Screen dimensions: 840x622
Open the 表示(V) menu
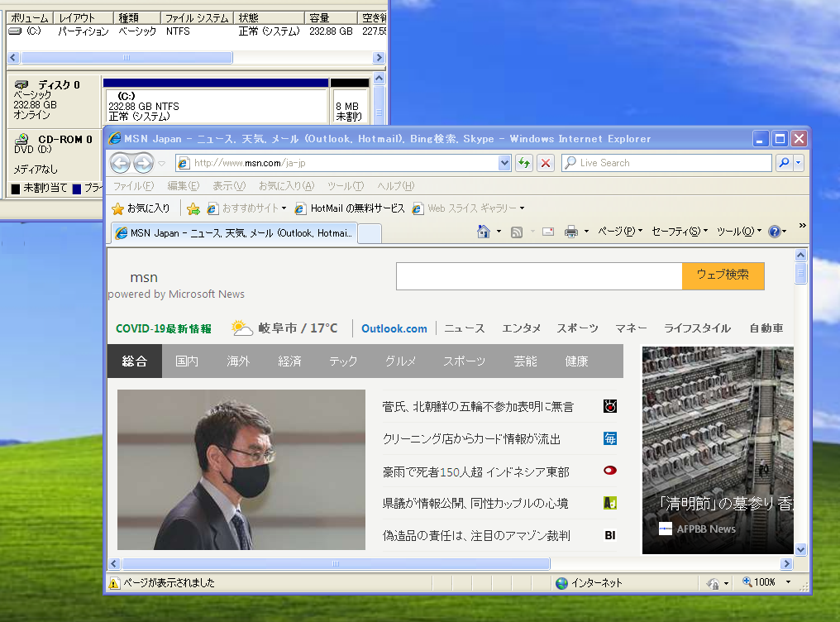click(x=229, y=186)
